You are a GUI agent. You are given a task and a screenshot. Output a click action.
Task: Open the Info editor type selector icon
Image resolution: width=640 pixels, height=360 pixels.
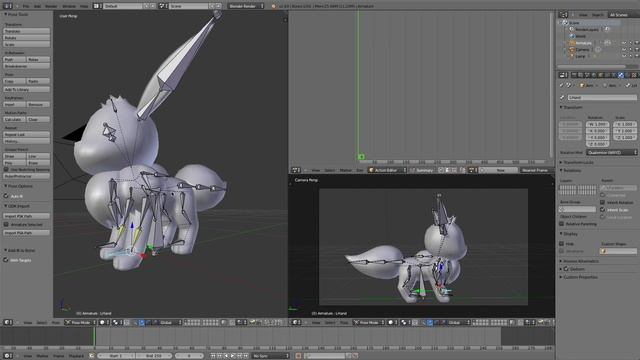7,6
